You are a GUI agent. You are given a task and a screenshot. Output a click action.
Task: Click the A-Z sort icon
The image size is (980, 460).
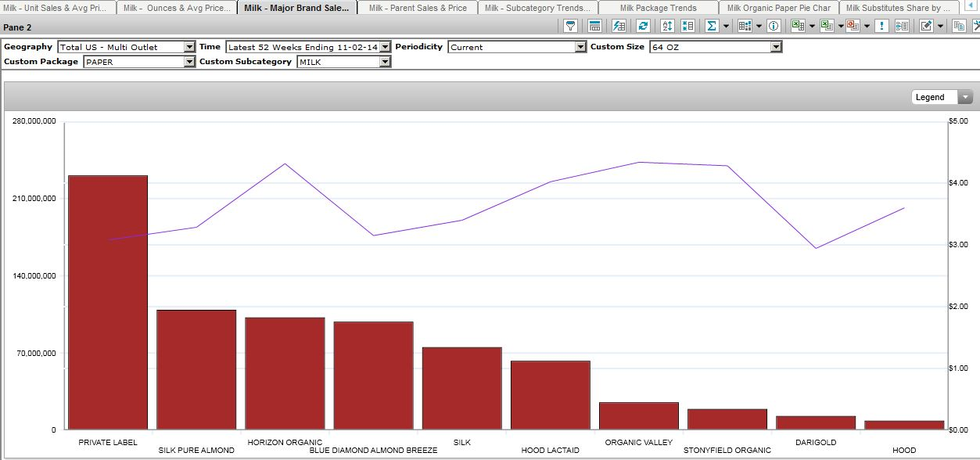click(x=667, y=26)
